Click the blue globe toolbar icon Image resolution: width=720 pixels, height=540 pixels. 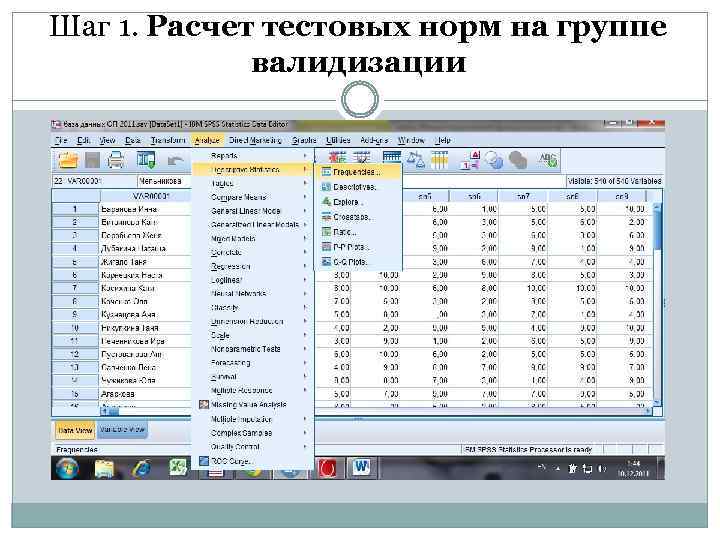[494, 160]
